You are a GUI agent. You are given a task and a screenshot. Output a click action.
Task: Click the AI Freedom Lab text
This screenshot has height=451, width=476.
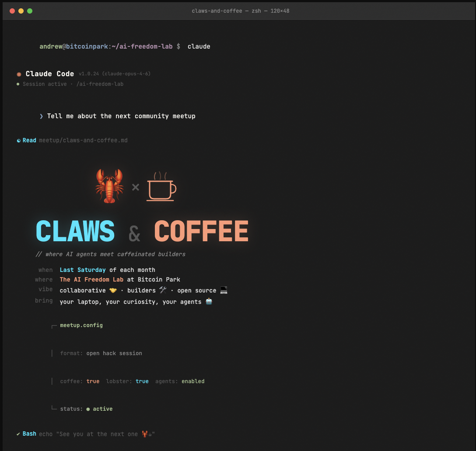[x=92, y=279]
